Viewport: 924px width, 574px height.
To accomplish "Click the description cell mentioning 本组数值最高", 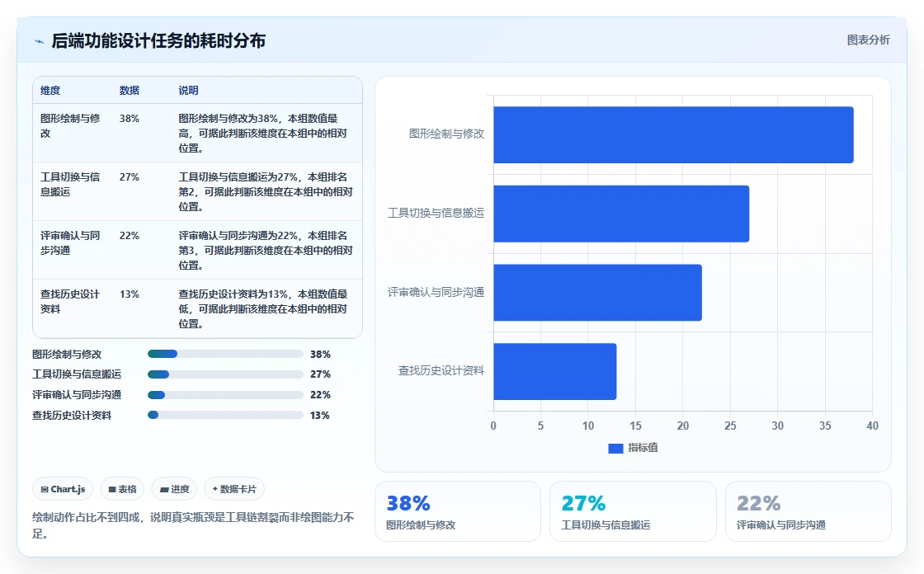I will 263,133.
